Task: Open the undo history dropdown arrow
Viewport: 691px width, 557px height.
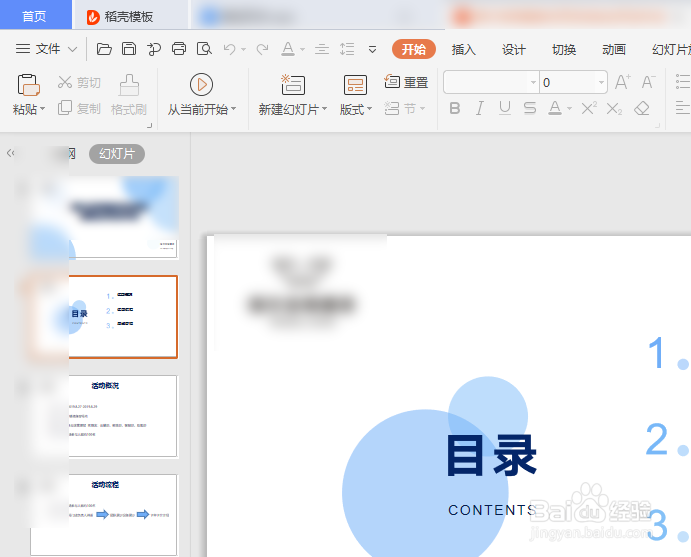Action: pos(243,49)
